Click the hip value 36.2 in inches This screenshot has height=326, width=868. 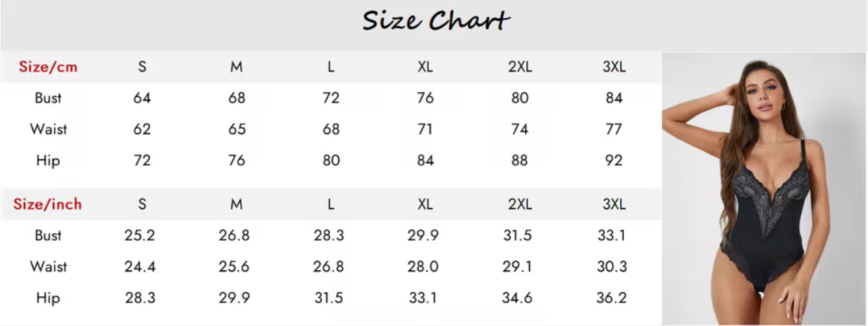[x=612, y=298]
